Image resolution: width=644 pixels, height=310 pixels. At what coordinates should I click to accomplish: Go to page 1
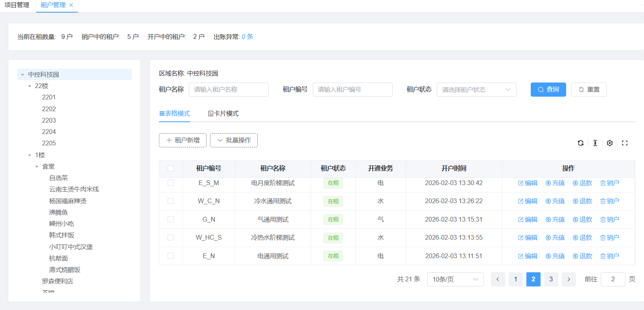point(515,279)
